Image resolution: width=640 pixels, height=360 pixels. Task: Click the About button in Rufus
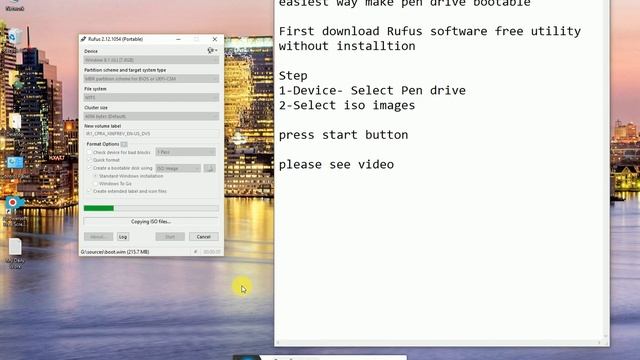[x=98, y=237]
